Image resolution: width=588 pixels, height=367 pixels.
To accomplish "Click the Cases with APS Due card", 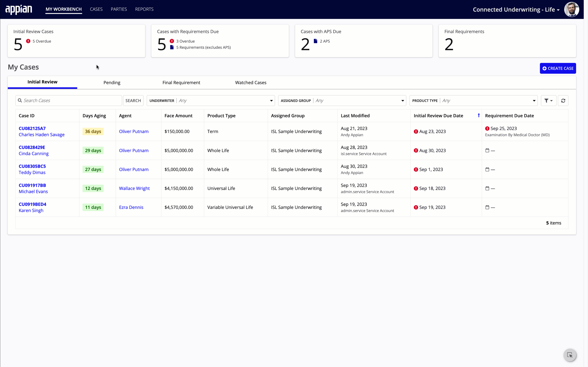I will (364, 41).
